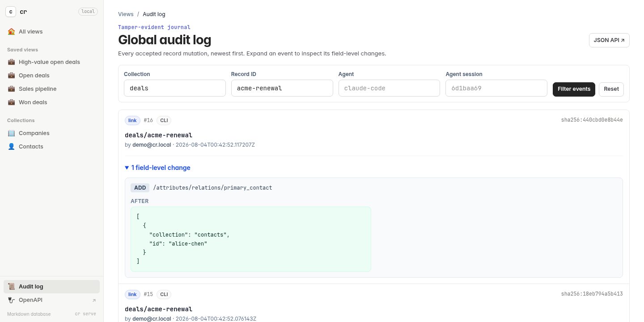Open the High-value open deals saved view

click(51, 62)
